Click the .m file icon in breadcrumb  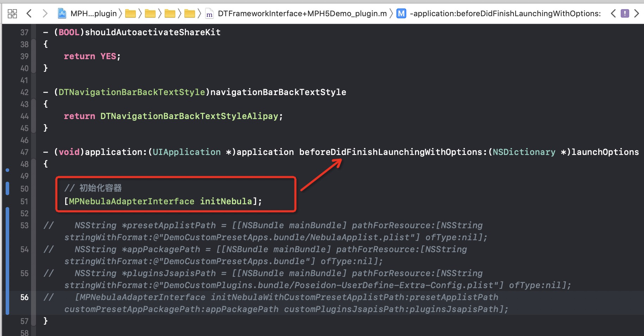pyautogui.click(x=209, y=14)
